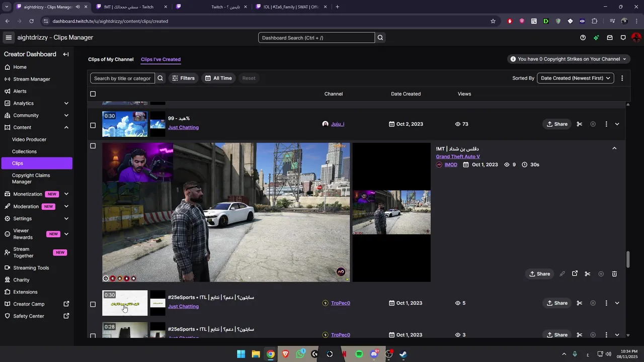
Task: Open the Help icon in header
Action: (583, 38)
